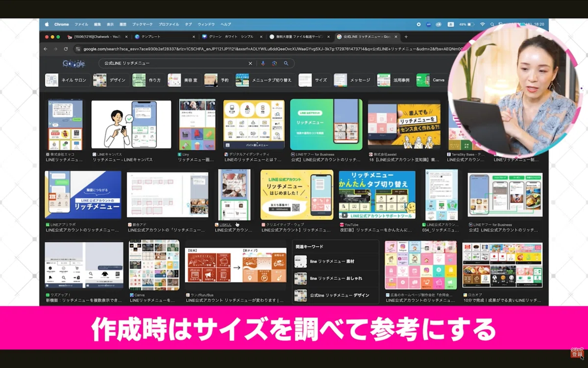Click the browser back arrow
Image resolution: width=588 pixels, height=368 pixels.
[46, 49]
